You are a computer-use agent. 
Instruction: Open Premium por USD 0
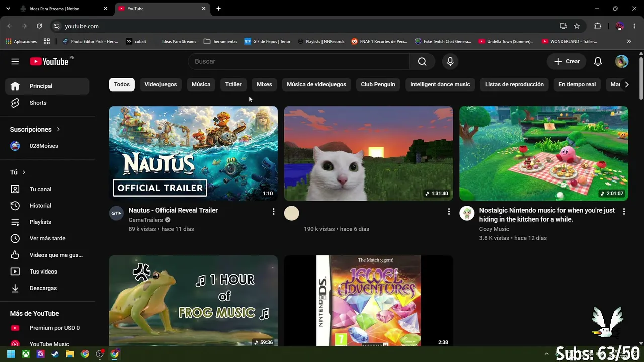tap(47, 328)
